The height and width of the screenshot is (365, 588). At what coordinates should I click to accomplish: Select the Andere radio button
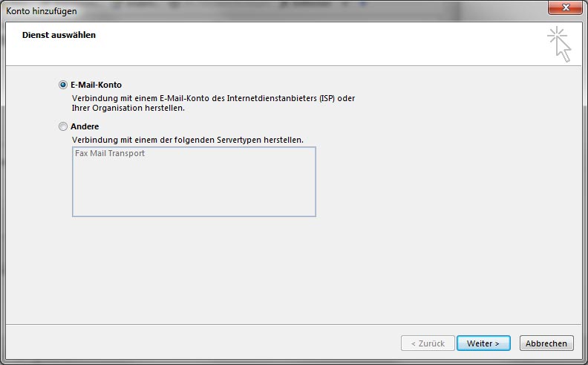click(62, 126)
